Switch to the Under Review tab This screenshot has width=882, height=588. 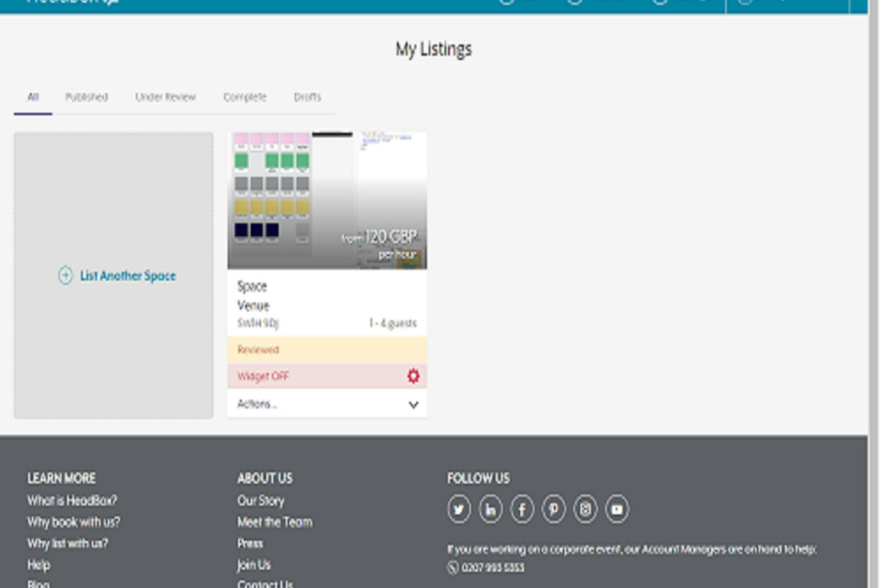tap(165, 97)
